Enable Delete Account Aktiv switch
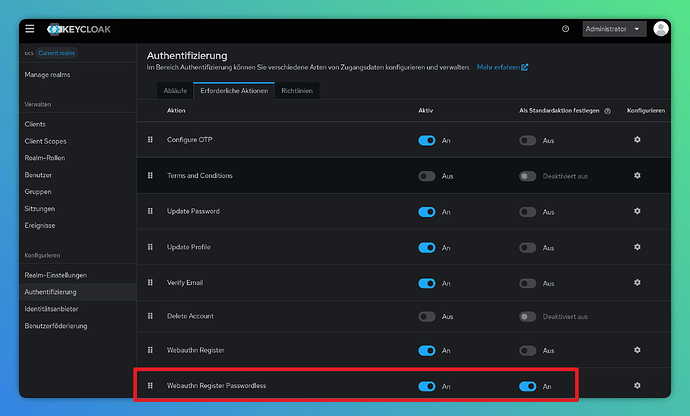This screenshot has height=416, width=690. click(x=427, y=316)
